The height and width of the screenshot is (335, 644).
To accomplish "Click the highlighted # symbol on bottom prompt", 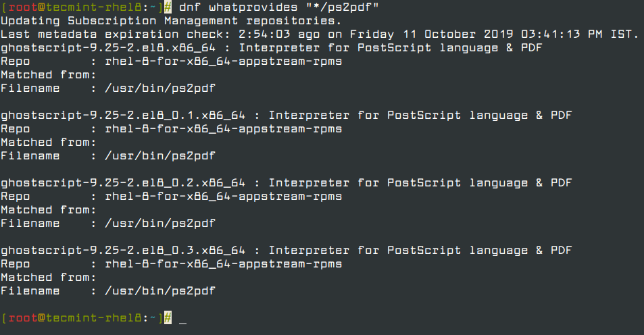I will 168,318.
